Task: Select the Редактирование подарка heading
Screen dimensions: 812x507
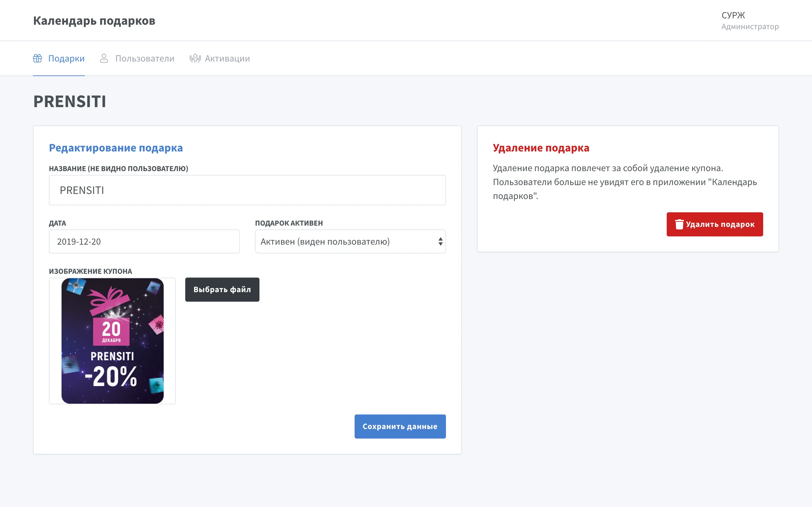Action: coord(116,148)
